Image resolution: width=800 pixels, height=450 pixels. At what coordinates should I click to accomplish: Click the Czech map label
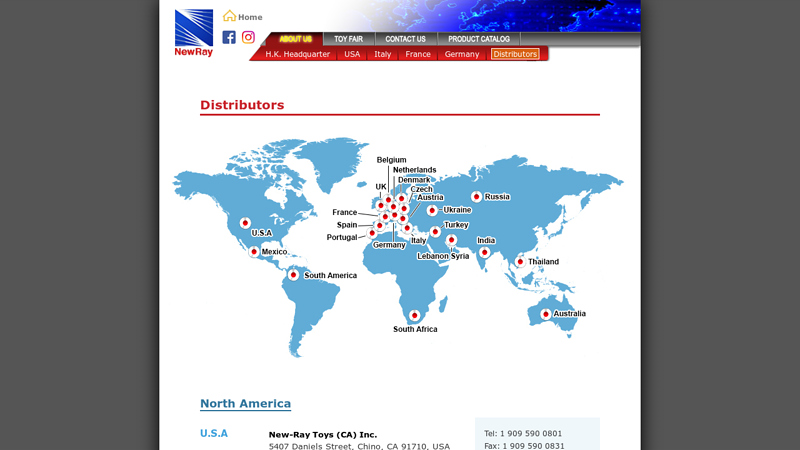(421, 189)
